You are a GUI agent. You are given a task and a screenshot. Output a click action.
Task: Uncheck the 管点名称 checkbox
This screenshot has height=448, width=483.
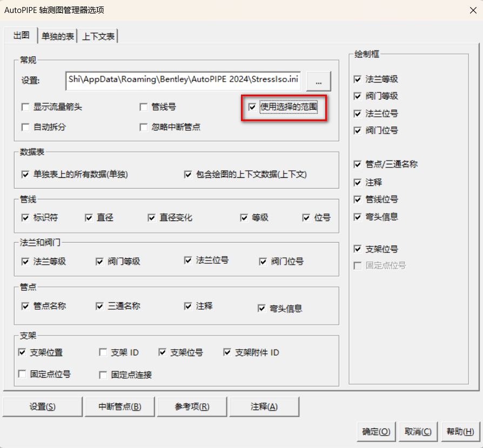point(25,306)
